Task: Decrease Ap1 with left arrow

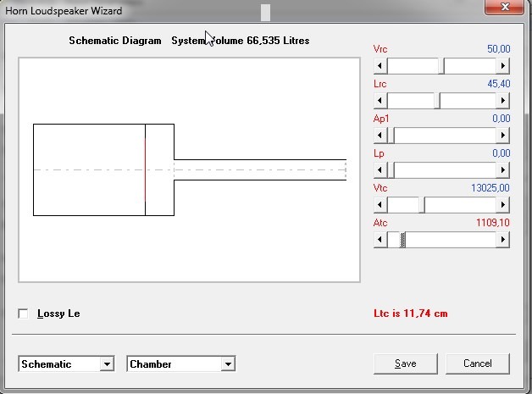Action: [380, 136]
